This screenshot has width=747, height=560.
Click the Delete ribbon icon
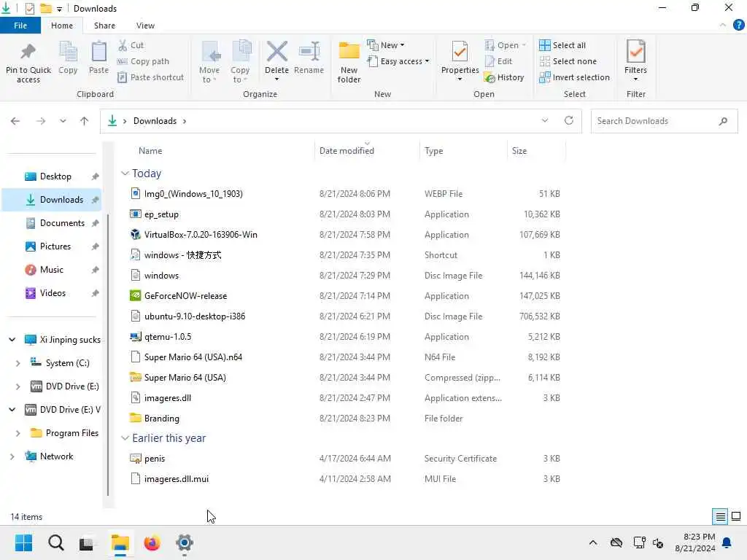pos(276,52)
